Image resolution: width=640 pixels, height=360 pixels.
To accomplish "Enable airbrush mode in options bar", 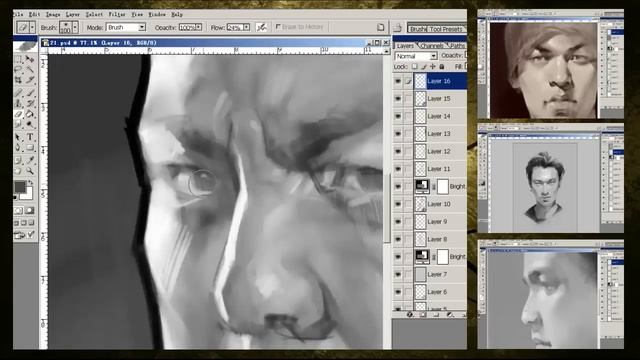I will [261, 27].
